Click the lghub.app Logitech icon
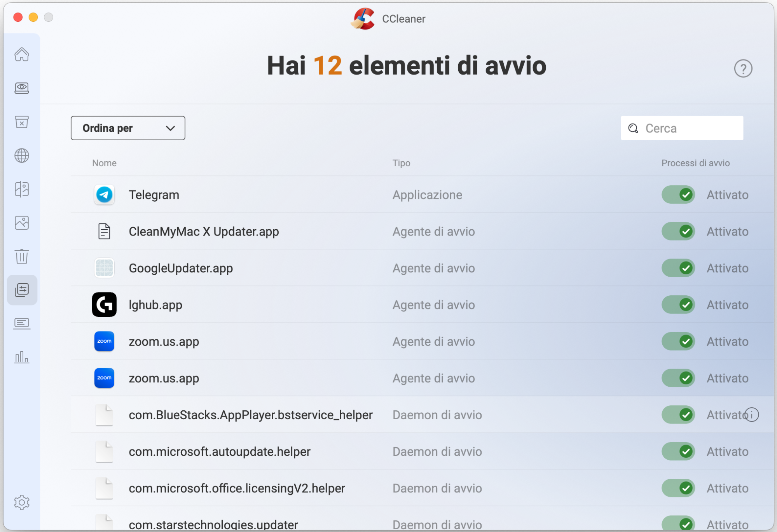 tap(104, 305)
